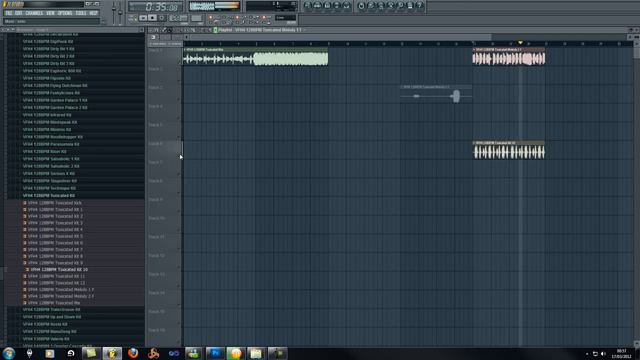
Task: Open the OPTIONS menu
Action: (65, 13)
